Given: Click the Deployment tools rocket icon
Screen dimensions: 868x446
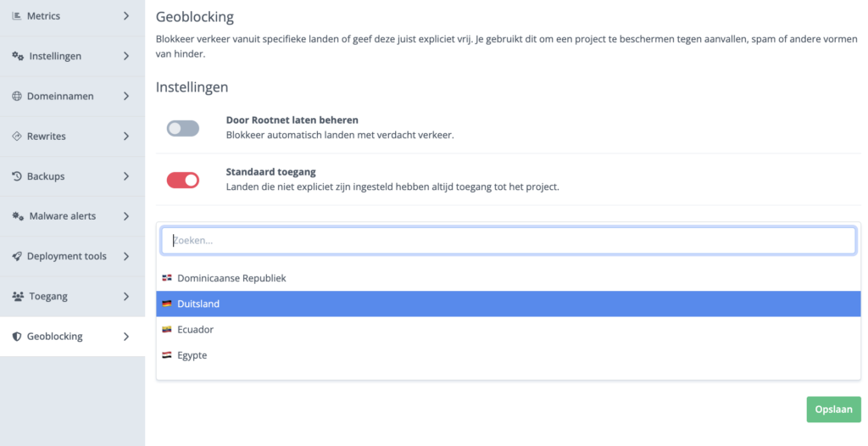Looking at the screenshot, I should 17,256.
